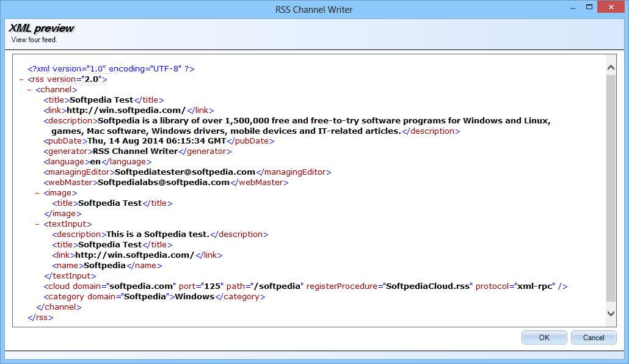Click the 'XML preview' heading
This screenshot has height=364, width=629.
click(x=42, y=29)
